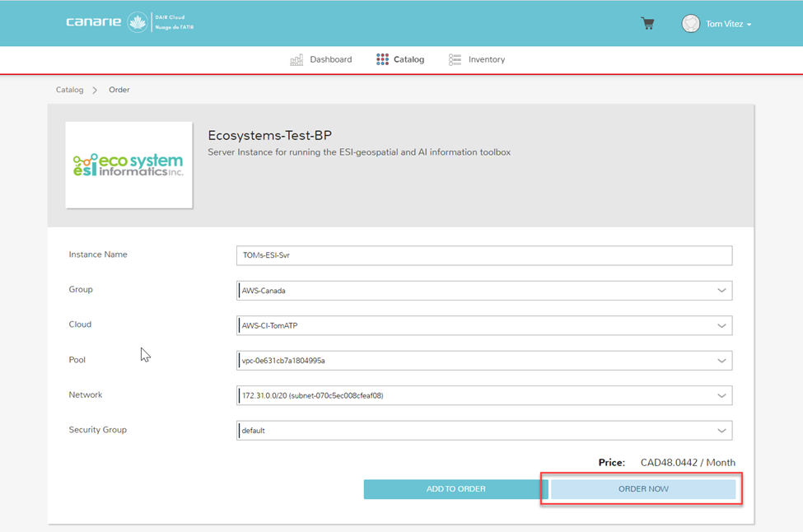Switch to the Dashboard tab
The width and height of the screenshot is (803, 532).
click(x=330, y=60)
